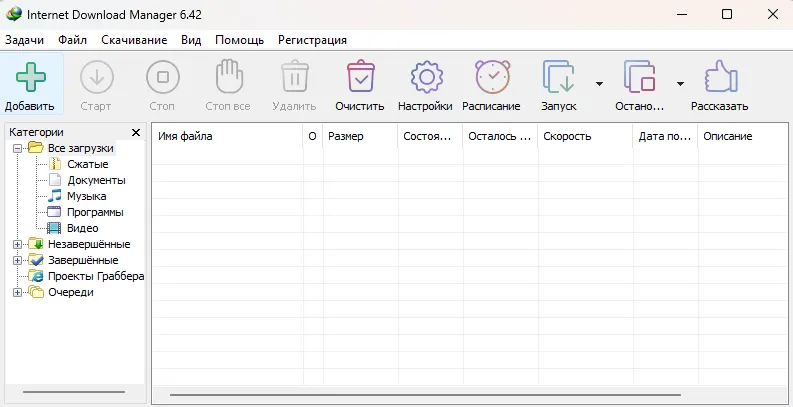793x407 pixels.
Task: Sort by Состояние column header
Action: 430,136
